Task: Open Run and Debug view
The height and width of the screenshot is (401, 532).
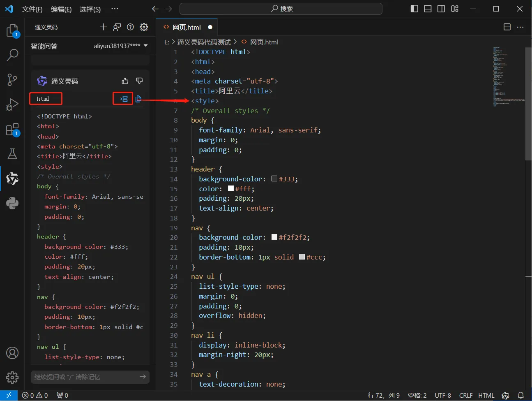Action: (x=12, y=104)
